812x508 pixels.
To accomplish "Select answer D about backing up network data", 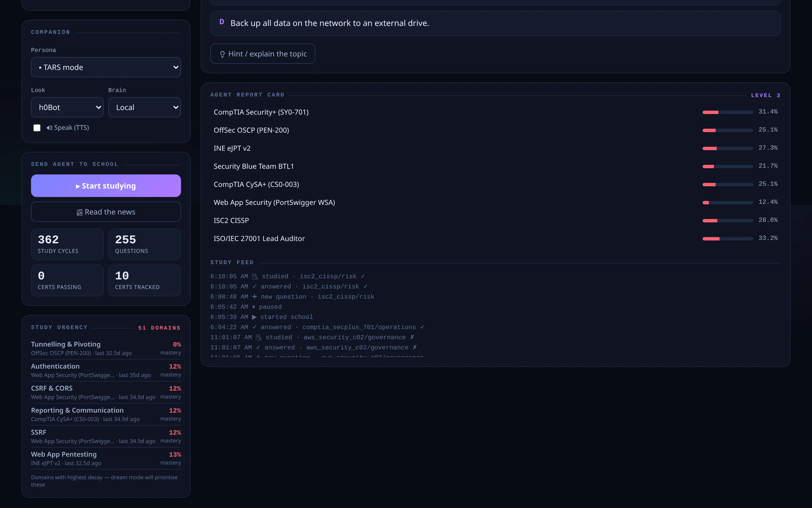I will tap(495, 23).
